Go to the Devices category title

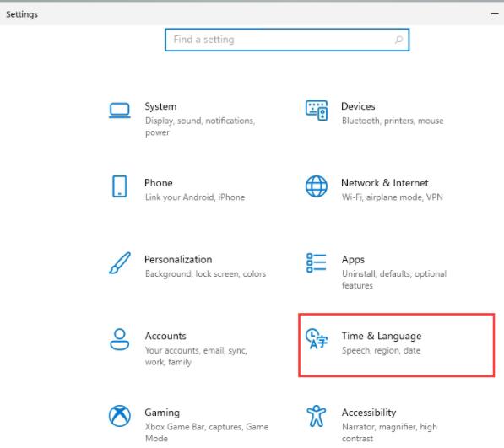click(358, 106)
